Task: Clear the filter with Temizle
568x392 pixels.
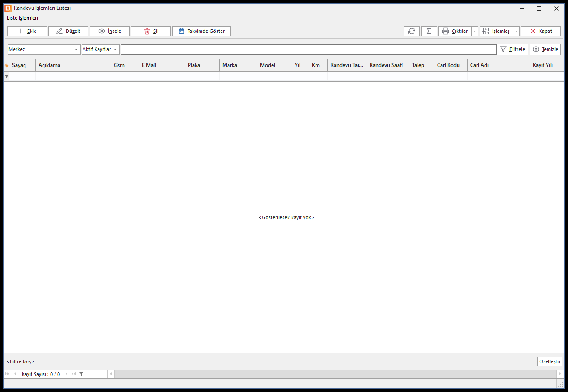Action: tap(545, 49)
